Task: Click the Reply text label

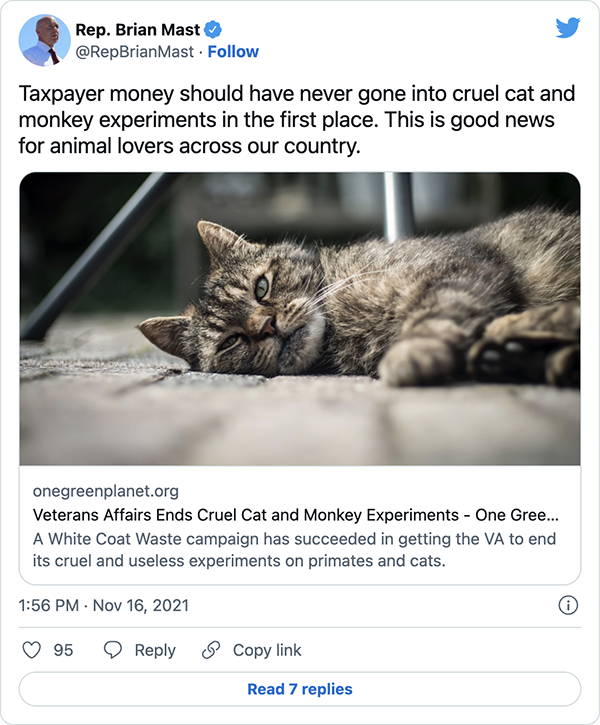Action: [155, 650]
